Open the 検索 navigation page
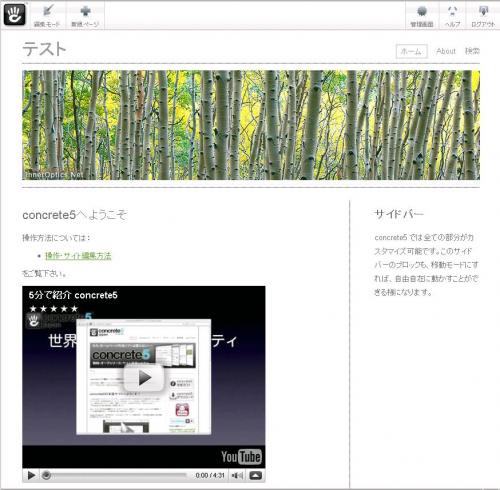500x490 pixels. pyautogui.click(x=472, y=51)
